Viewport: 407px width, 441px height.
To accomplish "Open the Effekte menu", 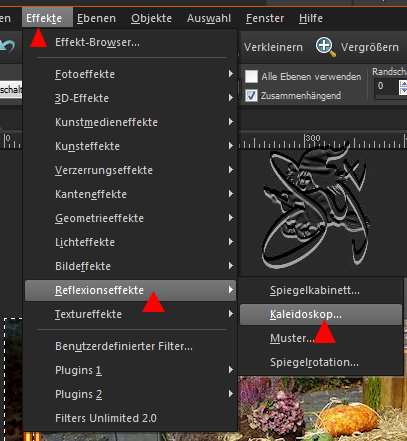I will [x=47, y=18].
